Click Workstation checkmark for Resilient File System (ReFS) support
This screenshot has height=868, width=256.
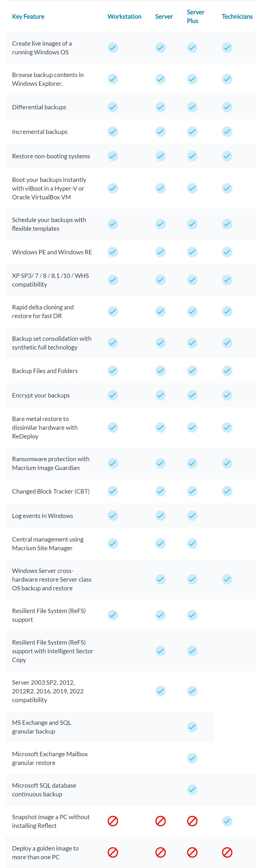click(x=113, y=615)
